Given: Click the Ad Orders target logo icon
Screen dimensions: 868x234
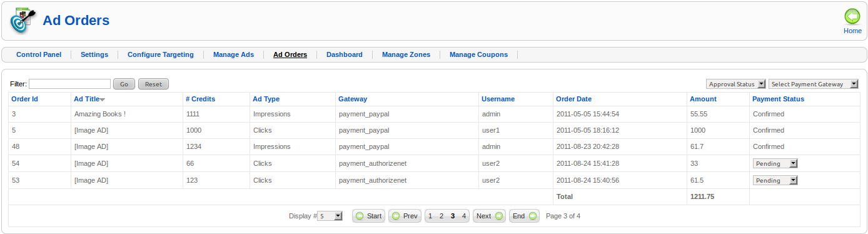Looking at the screenshot, I should point(23,21).
